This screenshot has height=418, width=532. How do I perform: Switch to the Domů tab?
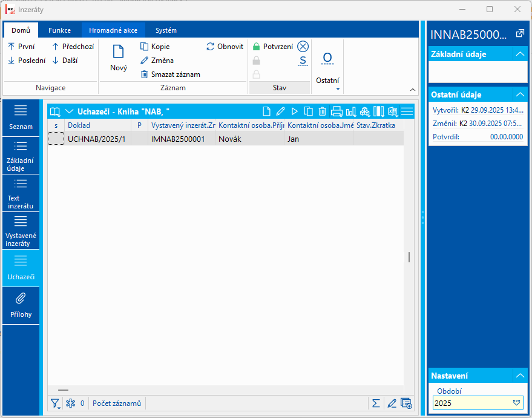[21, 30]
